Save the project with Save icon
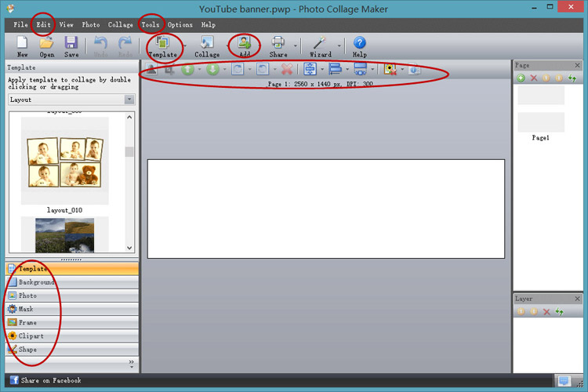Screen dimensions: 588x392 [71, 46]
